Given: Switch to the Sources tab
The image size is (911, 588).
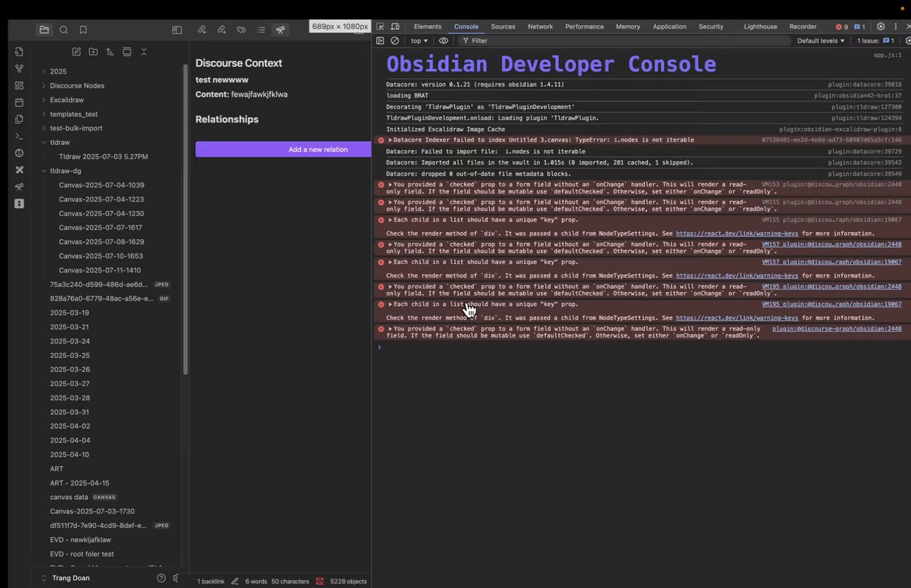Looking at the screenshot, I should click(x=503, y=26).
